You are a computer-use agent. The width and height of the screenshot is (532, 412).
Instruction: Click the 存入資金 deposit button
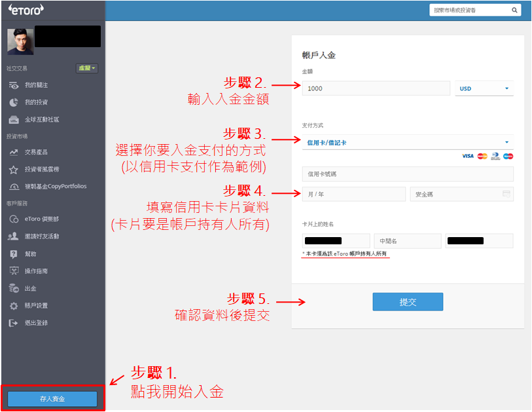(x=52, y=399)
